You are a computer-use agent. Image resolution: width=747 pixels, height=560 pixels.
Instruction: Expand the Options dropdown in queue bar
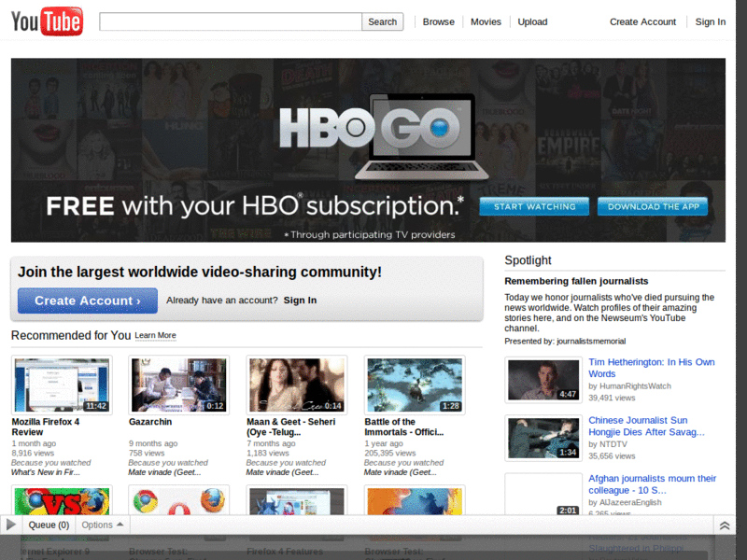102,525
